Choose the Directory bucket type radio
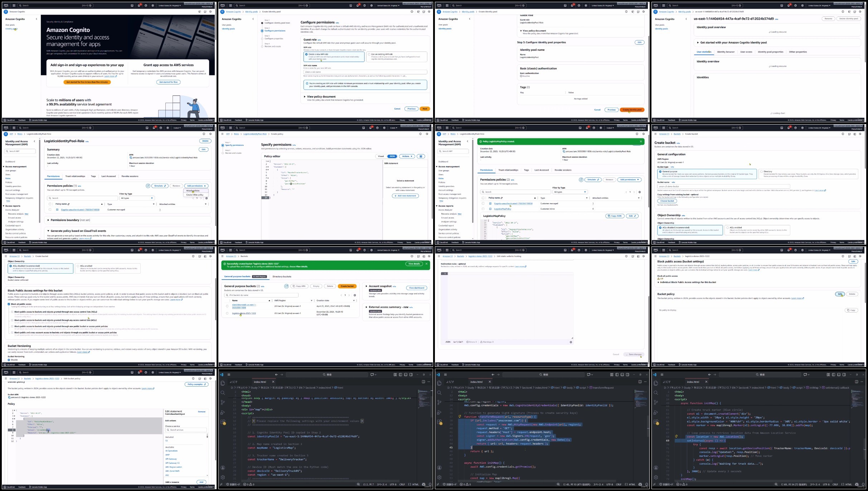 pos(761,172)
